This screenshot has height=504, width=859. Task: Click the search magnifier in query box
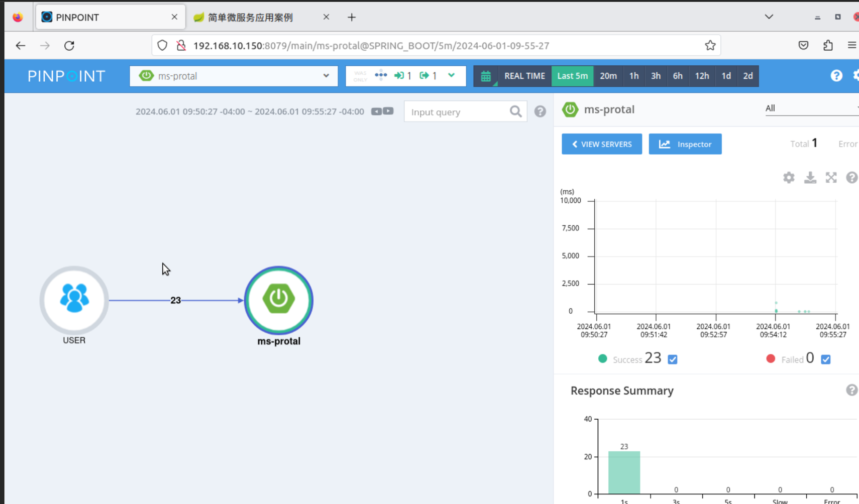pos(515,111)
